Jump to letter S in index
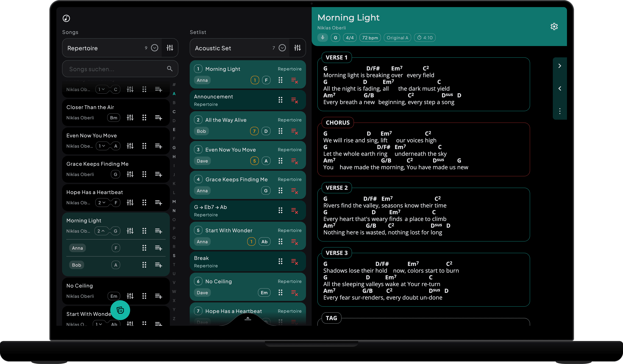Screen dimensions: 623x364 tap(174, 256)
